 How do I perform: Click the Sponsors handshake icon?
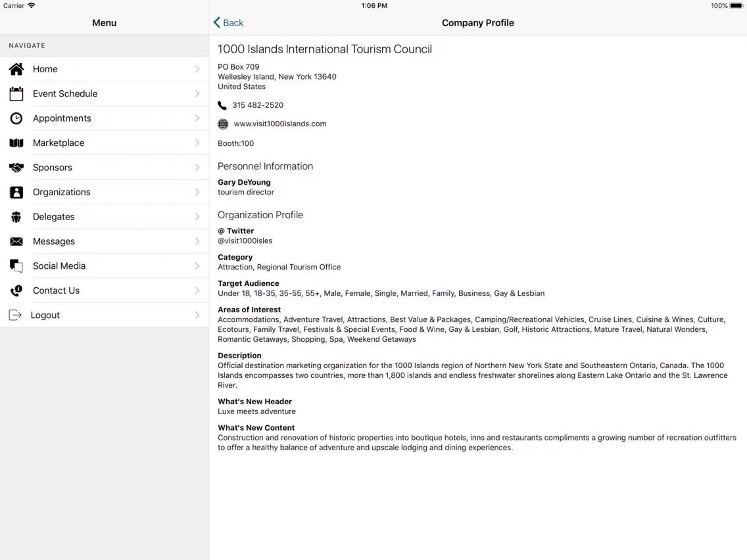point(16,168)
